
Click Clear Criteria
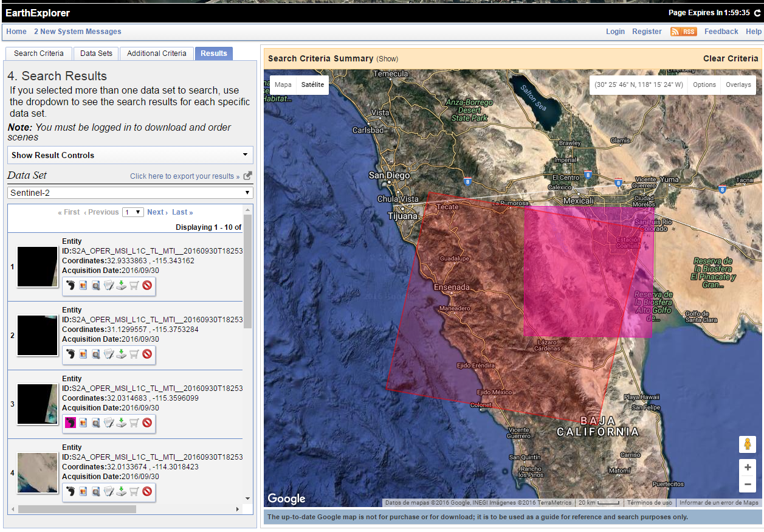(731, 58)
